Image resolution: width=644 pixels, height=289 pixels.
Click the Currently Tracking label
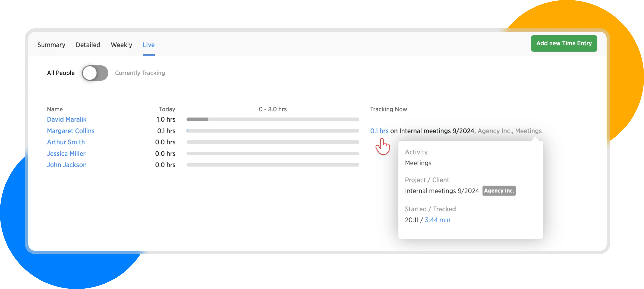[x=140, y=73]
